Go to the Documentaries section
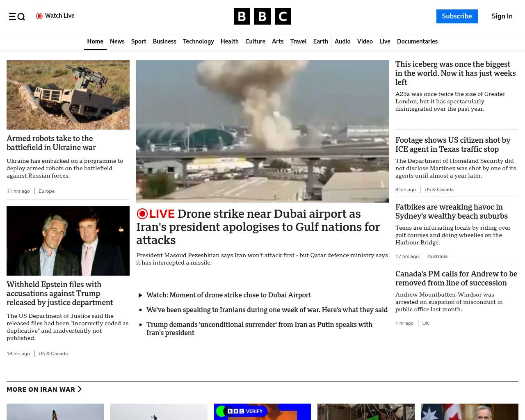525x420 pixels. [417, 41]
